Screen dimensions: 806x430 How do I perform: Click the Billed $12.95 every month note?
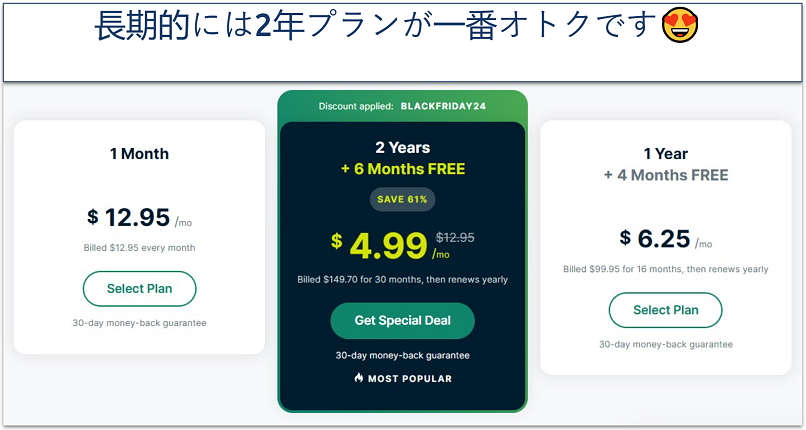(139, 248)
